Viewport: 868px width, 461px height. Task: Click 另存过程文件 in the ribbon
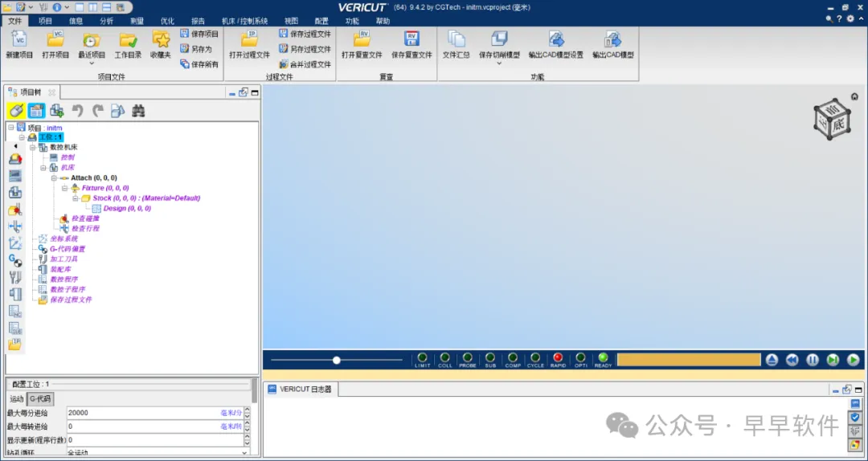(x=305, y=49)
